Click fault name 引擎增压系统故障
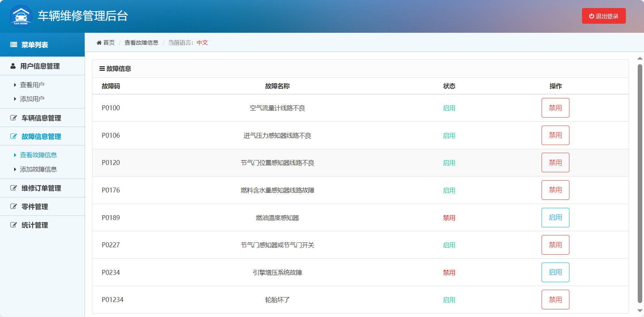 [x=277, y=273]
